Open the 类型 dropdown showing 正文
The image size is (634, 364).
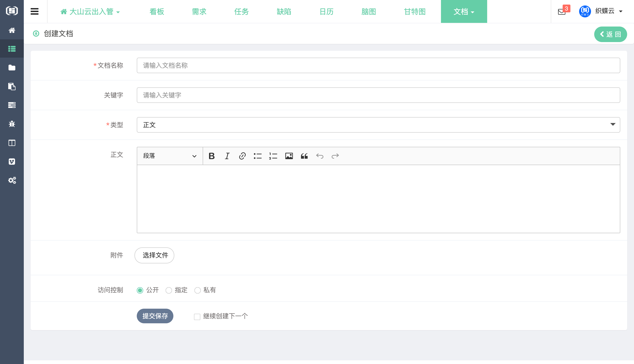pyautogui.click(x=378, y=125)
